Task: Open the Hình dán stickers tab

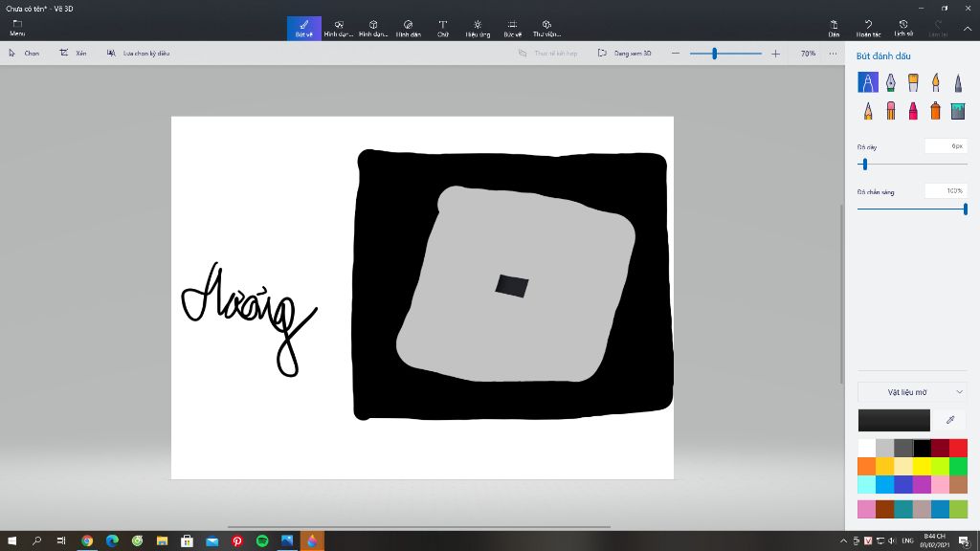Action: coord(408,28)
